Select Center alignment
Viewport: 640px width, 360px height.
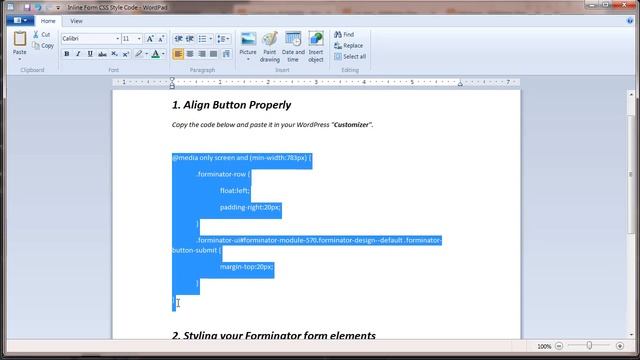click(x=190, y=54)
